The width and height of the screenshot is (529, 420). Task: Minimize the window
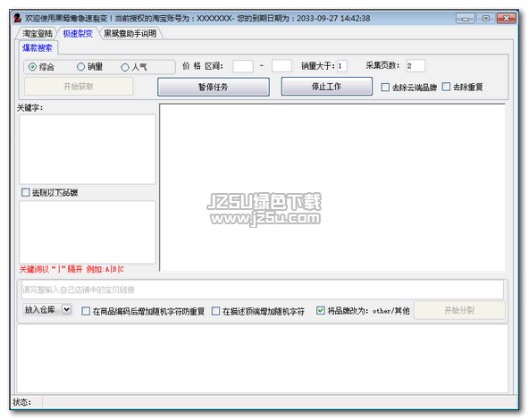[x=466, y=18]
